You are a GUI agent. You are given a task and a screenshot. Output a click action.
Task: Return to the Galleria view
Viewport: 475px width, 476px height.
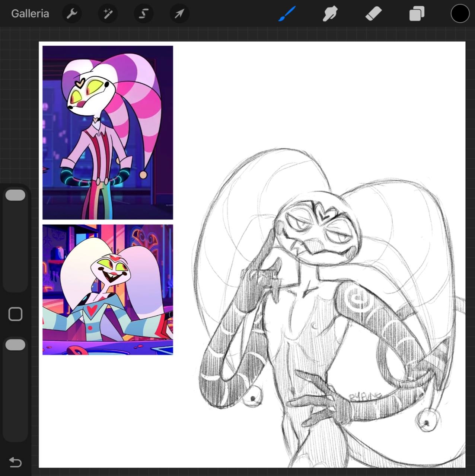30,14
